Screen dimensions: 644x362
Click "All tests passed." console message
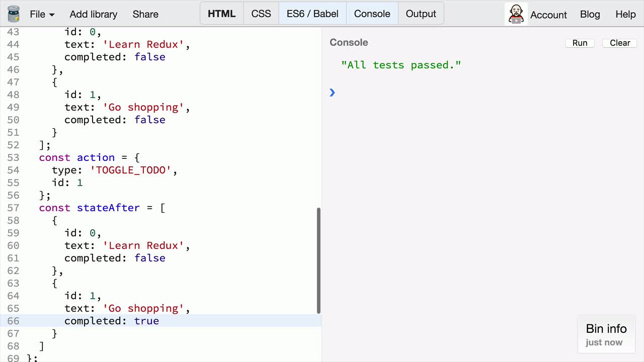tap(401, 65)
